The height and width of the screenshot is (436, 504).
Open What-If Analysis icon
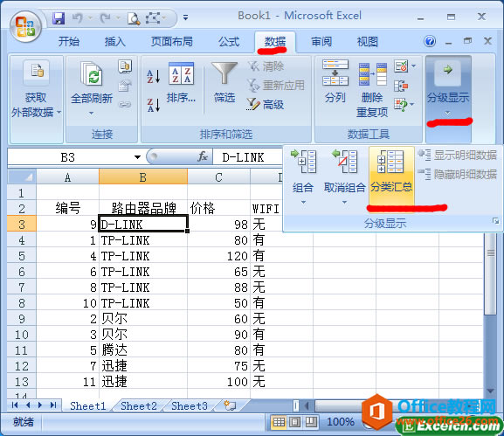coord(401,105)
